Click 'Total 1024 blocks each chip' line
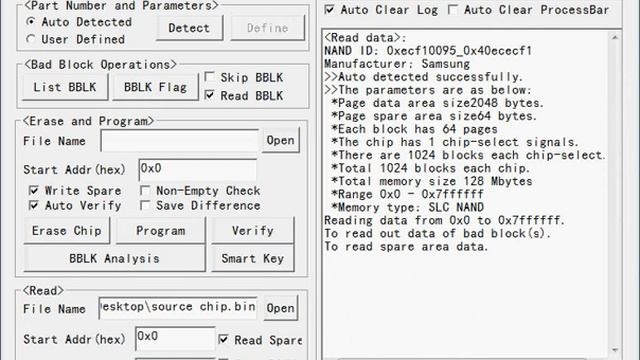Viewport: 640px width, 360px height. (431, 168)
